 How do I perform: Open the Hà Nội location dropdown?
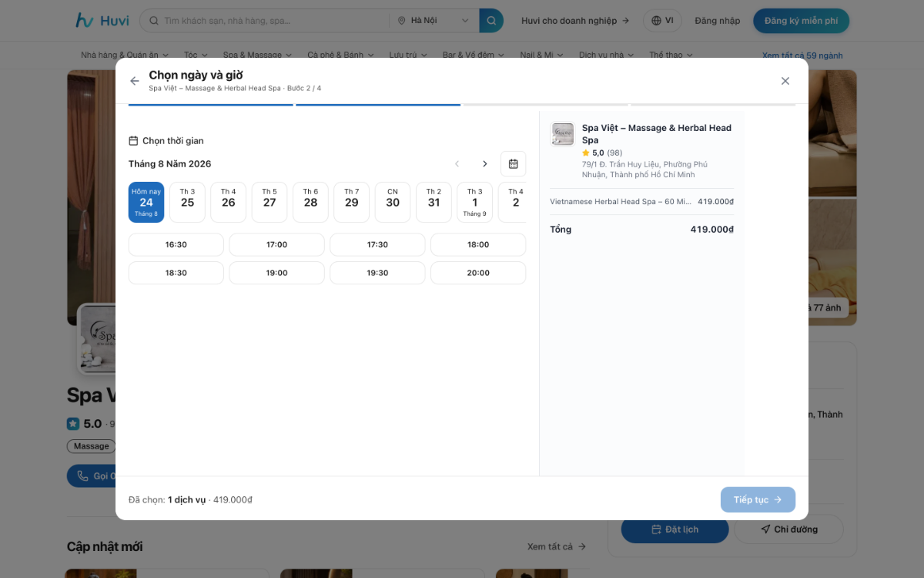point(434,21)
